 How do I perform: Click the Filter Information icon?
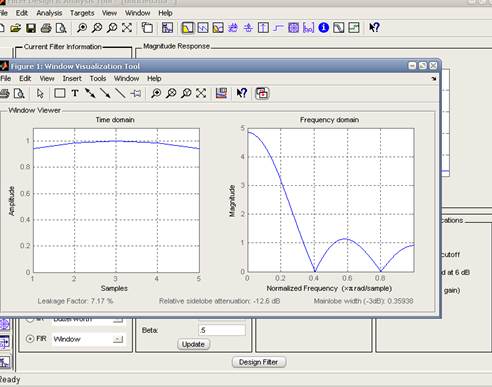tap(323, 28)
